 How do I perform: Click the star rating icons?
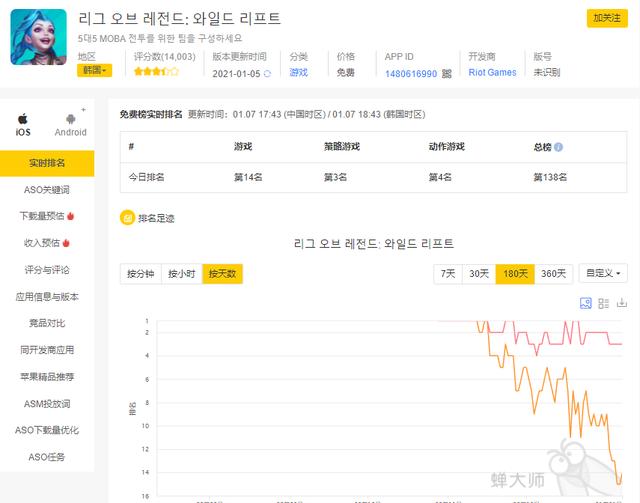coord(156,72)
